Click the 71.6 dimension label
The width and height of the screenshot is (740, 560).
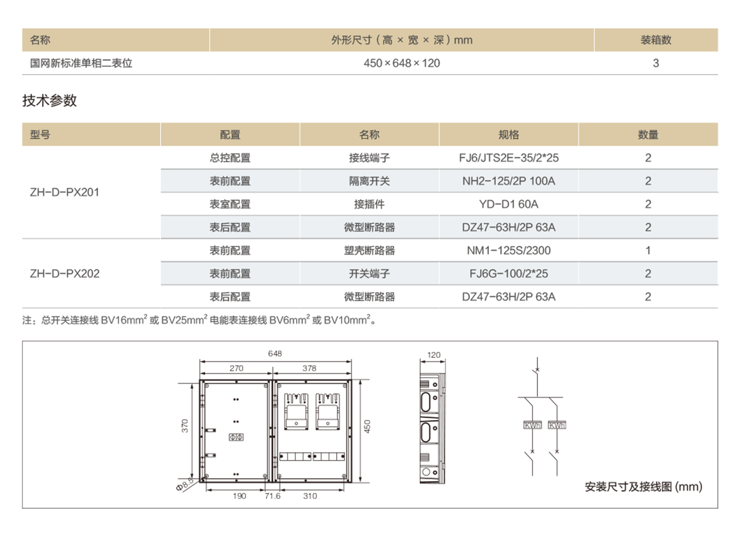(272, 496)
